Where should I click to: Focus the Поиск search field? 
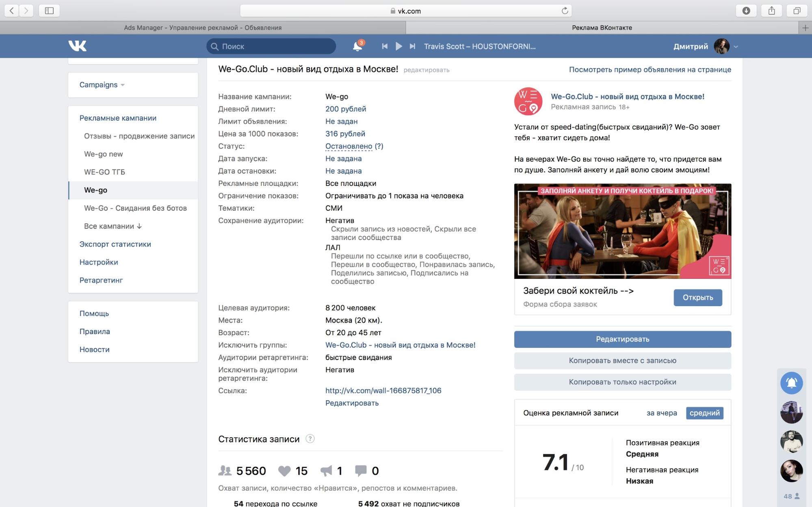(x=271, y=46)
